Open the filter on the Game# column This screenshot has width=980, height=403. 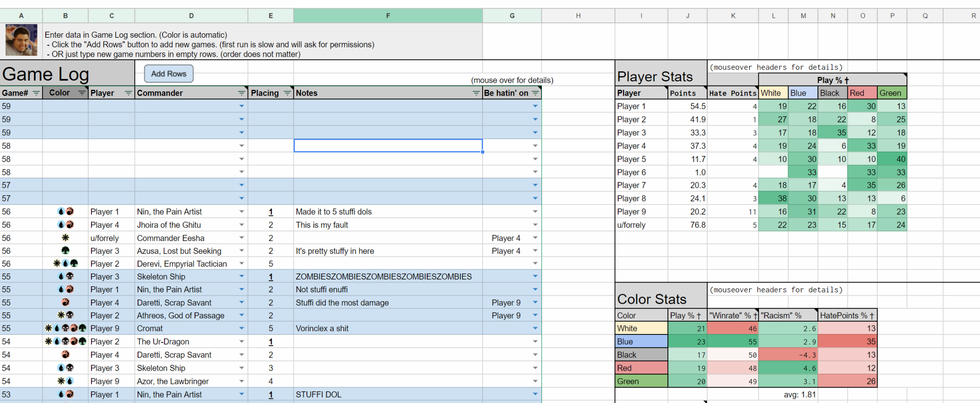coord(36,93)
